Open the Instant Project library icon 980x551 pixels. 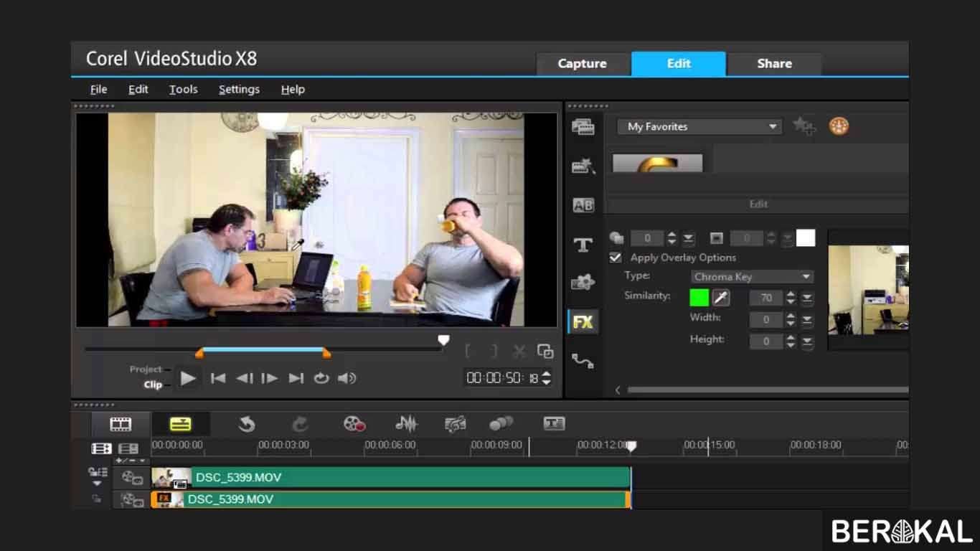pos(583,166)
